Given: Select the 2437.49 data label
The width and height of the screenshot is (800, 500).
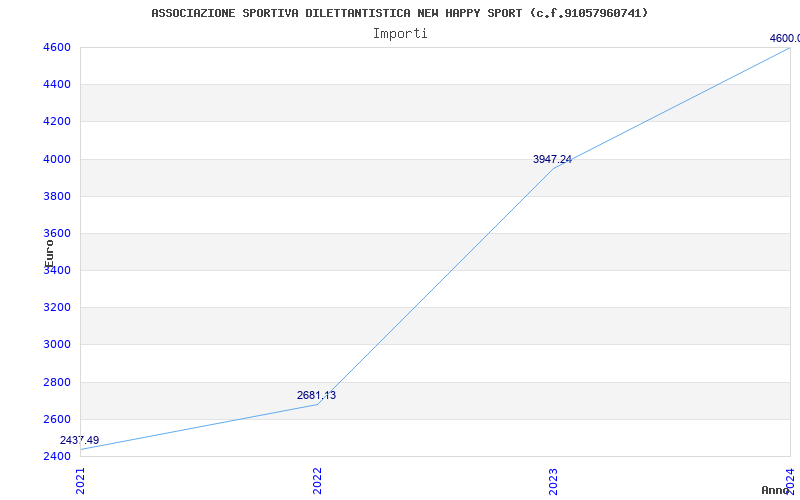Looking at the screenshot, I should coord(80,440).
